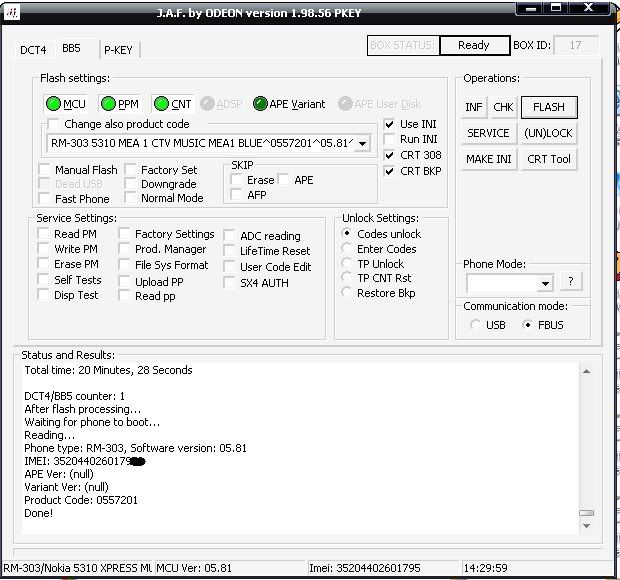This screenshot has width=620, height=580.
Task: Enable the Disp Test checkbox
Action: (43, 295)
